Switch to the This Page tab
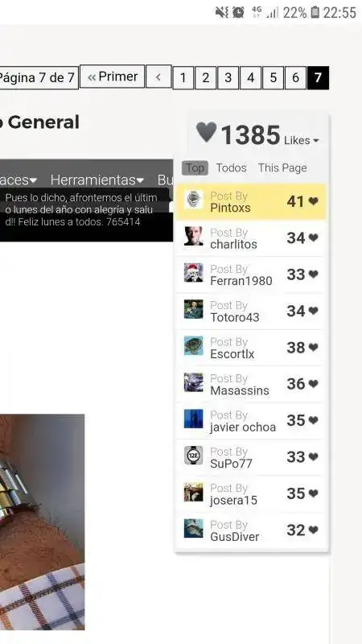This screenshot has height=644, width=362. tap(282, 168)
